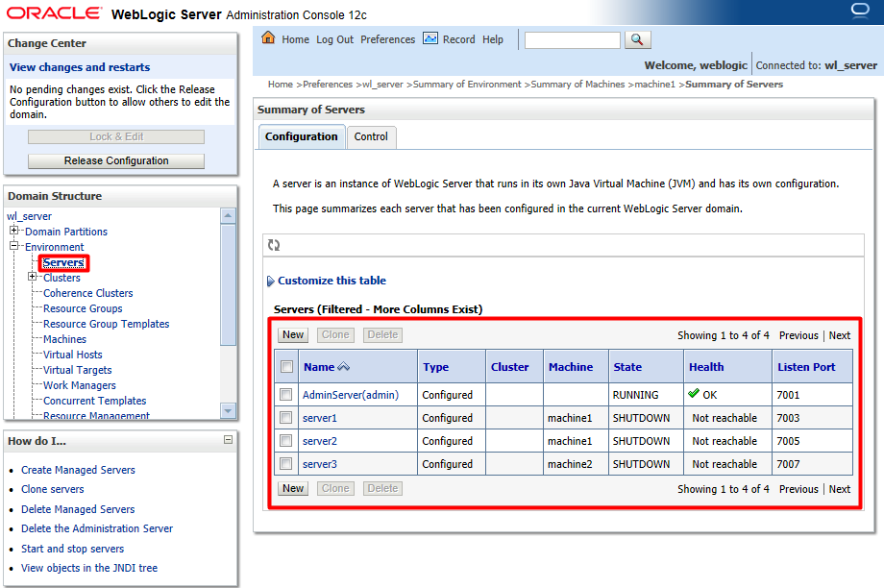Click wl_server root tree node
This screenshot has width=884, height=588.
click(30, 216)
